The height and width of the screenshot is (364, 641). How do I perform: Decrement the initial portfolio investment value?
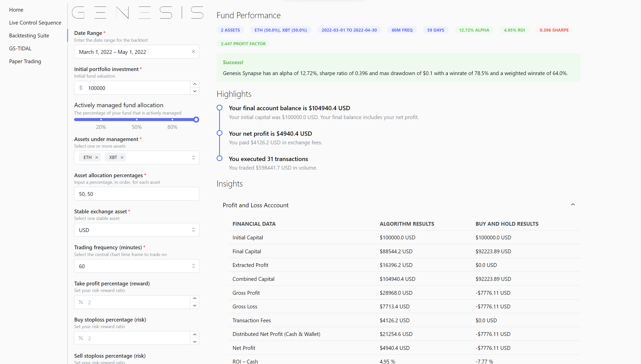pos(195,91)
